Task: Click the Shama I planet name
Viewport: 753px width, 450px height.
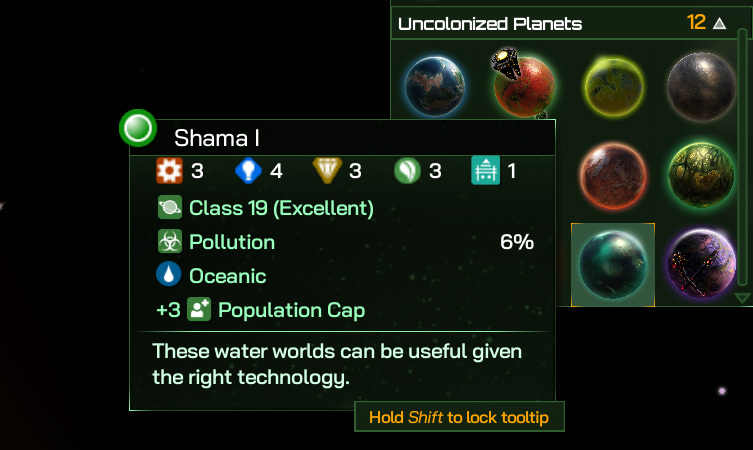Action: (x=216, y=138)
